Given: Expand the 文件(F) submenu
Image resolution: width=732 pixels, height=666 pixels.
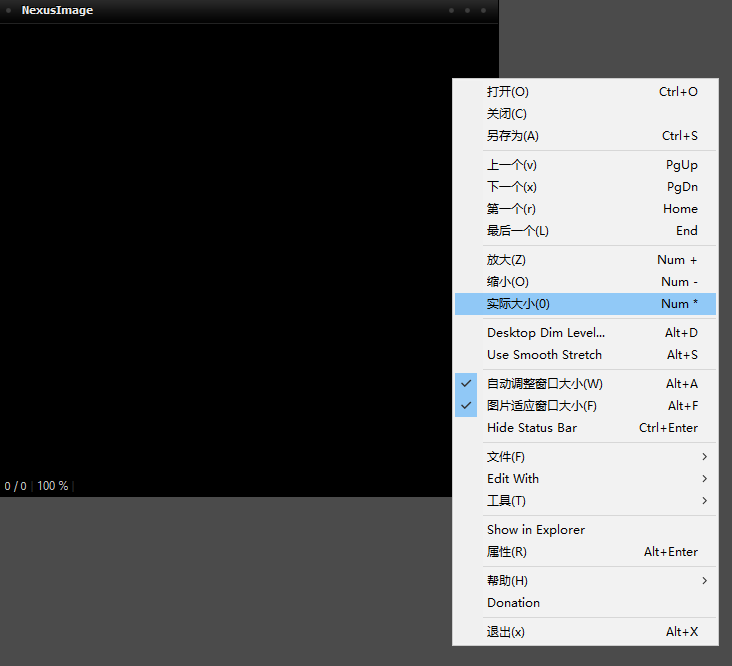Looking at the screenshot, I should point(585,457).
